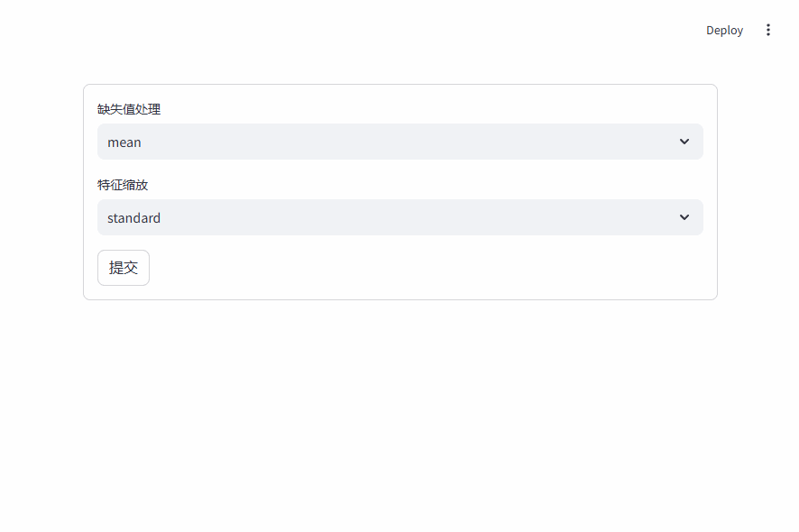Expand the selectbox currently showing mean

pyautogui.click(x=399, y=142)
